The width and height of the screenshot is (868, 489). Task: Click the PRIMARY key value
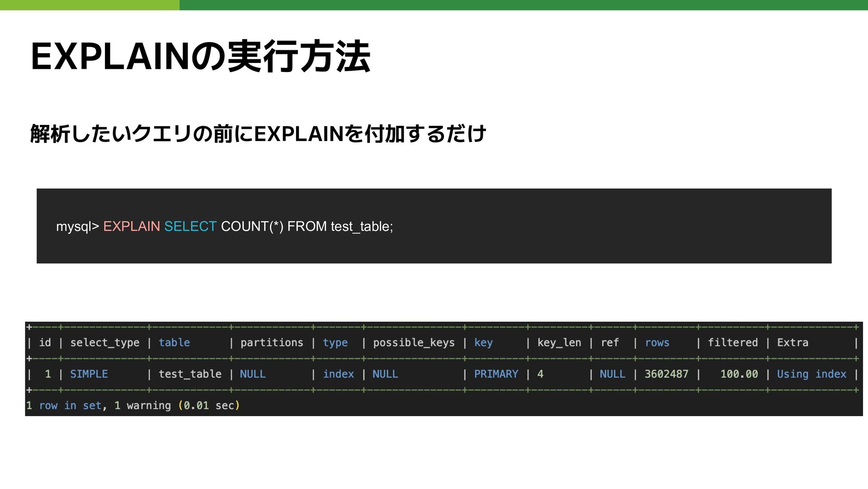496,374
